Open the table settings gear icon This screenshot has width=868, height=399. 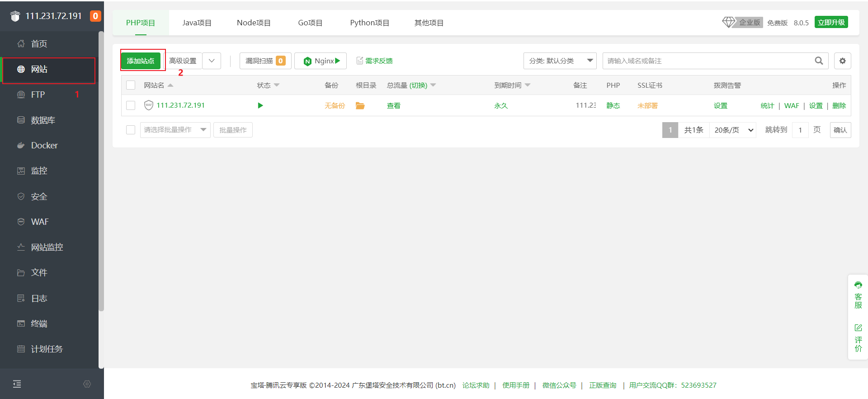[x=842, y=61]
